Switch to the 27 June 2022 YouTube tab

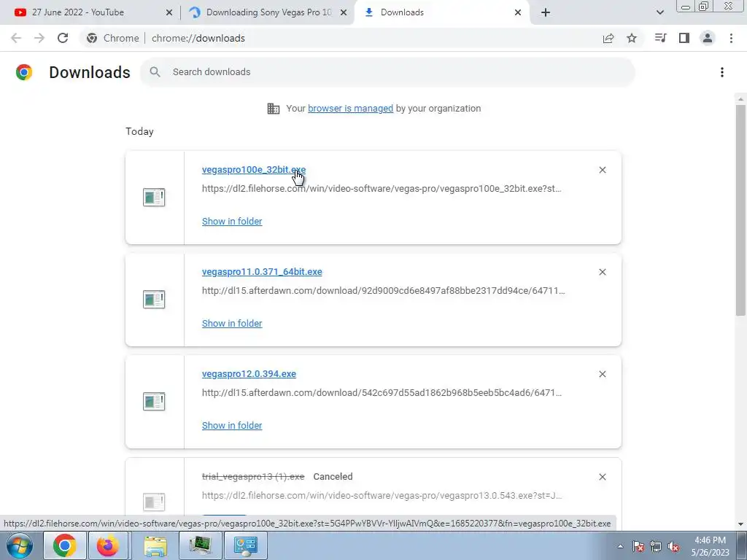pos(90,12)
